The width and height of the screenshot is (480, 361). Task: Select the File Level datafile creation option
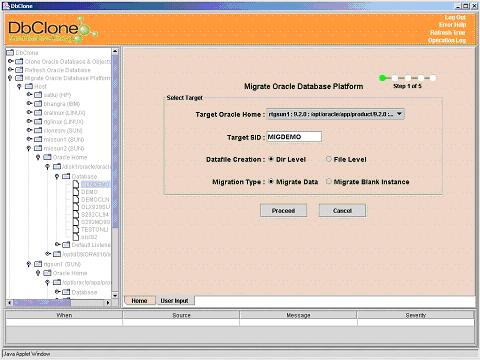click(x=329, y=159)
